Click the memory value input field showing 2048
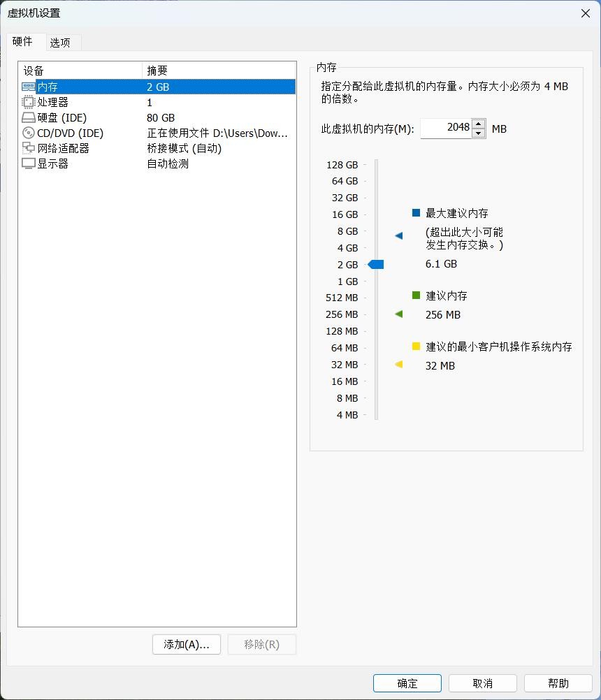The image size is (601, 700). click(446, 129)
